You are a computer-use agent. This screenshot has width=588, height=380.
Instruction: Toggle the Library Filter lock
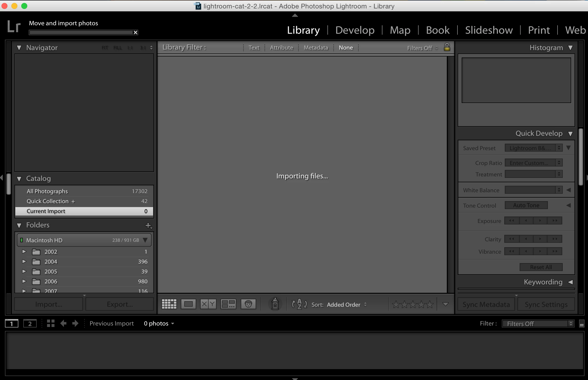pyautogui.click(x=447, y=47)
